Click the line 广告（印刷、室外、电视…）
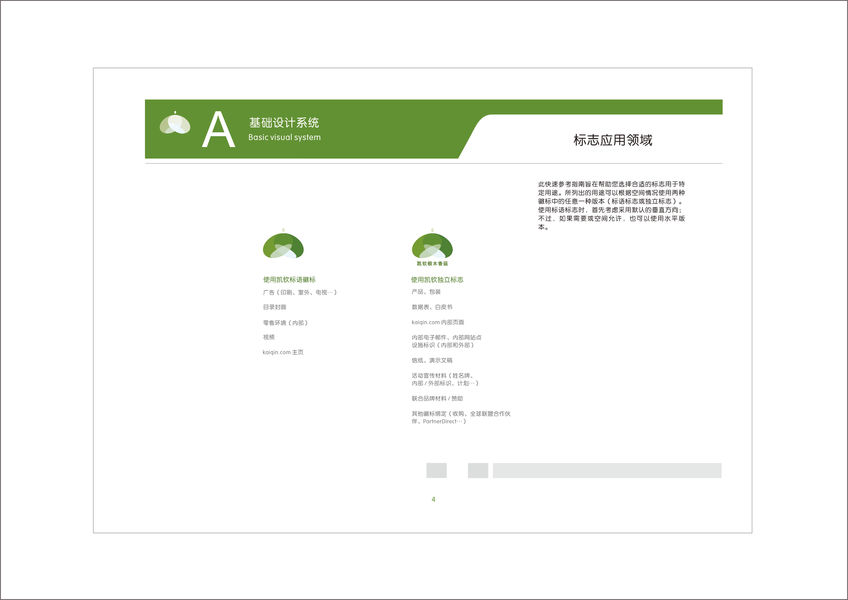 tap(300, 292)
